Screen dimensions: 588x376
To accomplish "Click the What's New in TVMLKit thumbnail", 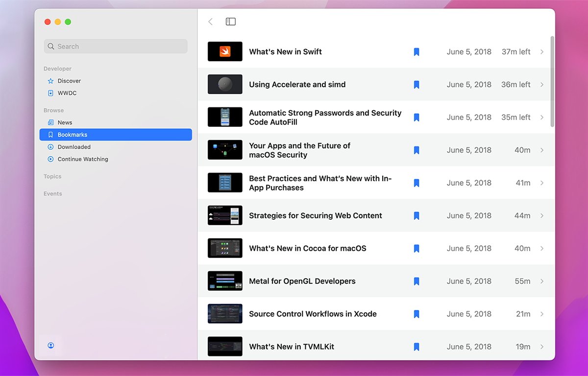I will (225, 346).
